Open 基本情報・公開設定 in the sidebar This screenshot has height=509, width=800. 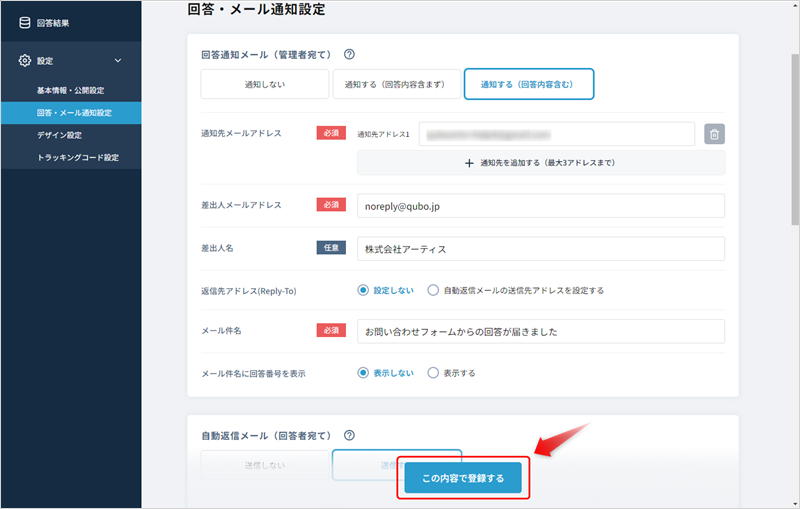pos(70,91)
